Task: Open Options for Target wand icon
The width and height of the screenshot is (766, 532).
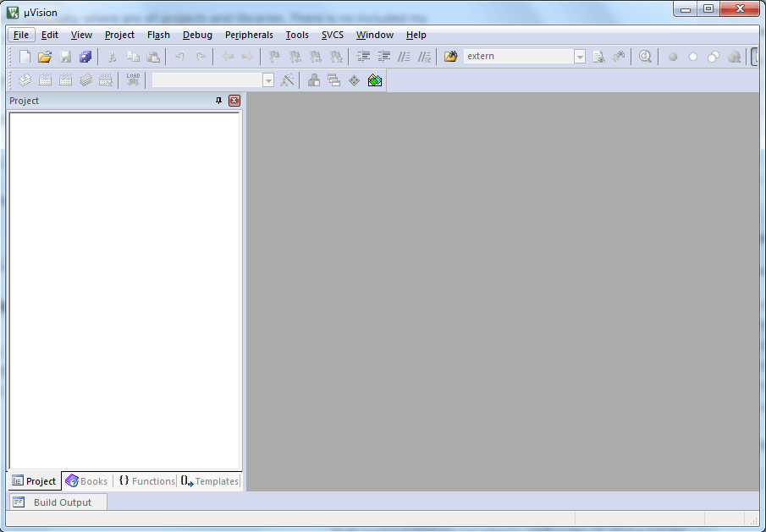Action: click(287, 80)
